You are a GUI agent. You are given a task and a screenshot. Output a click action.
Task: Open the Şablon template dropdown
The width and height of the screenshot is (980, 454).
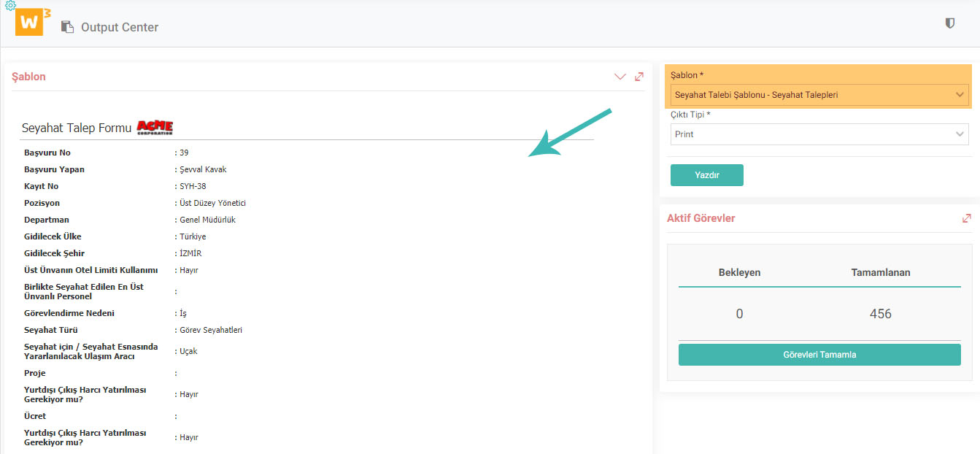click(819, 95)
